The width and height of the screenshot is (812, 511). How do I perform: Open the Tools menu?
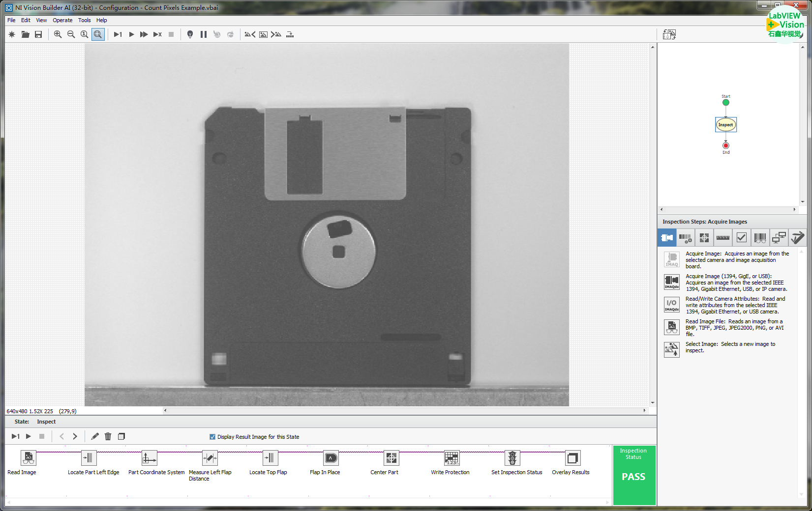tap(84, 20)
